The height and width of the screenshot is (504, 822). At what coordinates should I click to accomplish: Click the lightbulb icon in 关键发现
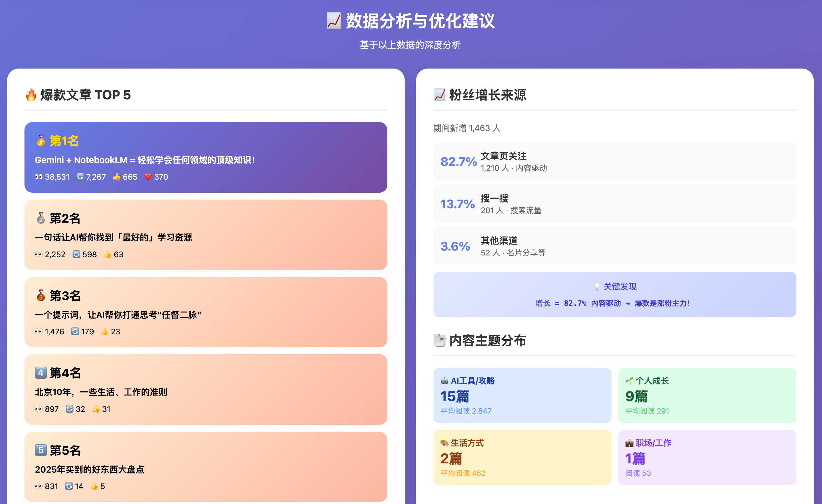point(597,287)
